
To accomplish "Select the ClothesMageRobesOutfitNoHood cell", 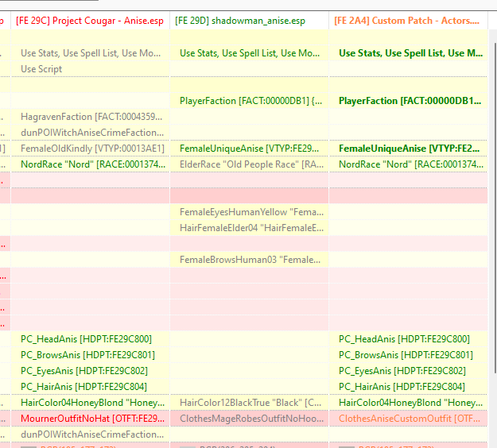I will pos(249,419).
